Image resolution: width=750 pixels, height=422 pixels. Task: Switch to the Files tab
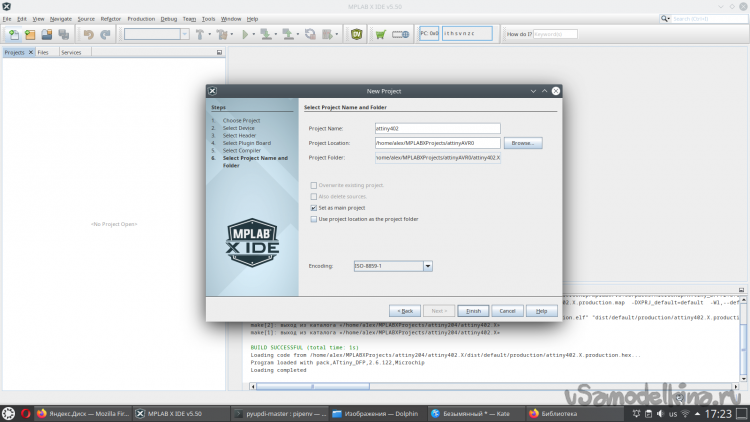44,52
